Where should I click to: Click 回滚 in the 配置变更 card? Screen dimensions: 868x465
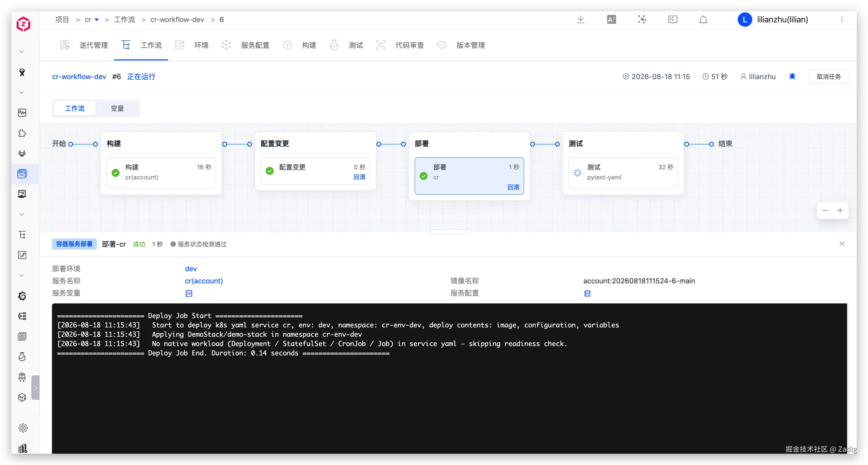[359, 177]
